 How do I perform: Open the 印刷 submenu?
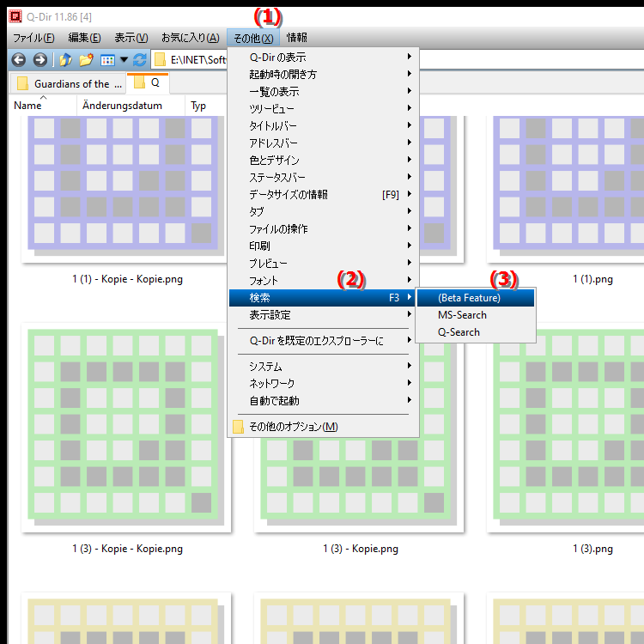coord(323,246)
